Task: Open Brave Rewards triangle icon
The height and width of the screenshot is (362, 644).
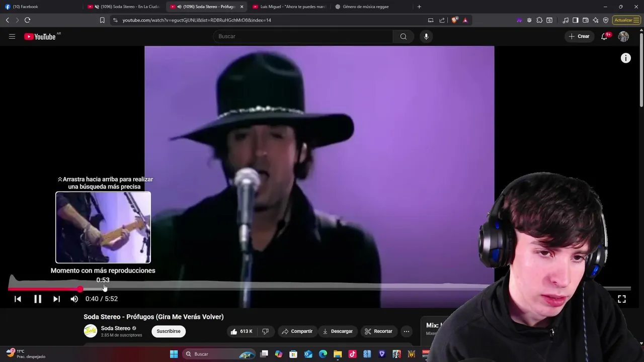Action: click(x=465, y=20)
